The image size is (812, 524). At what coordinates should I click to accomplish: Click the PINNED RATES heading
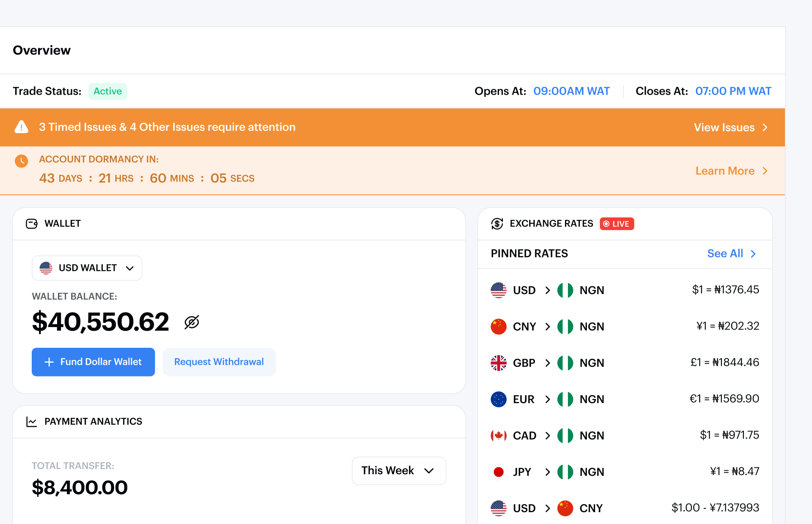pos(529,254)
